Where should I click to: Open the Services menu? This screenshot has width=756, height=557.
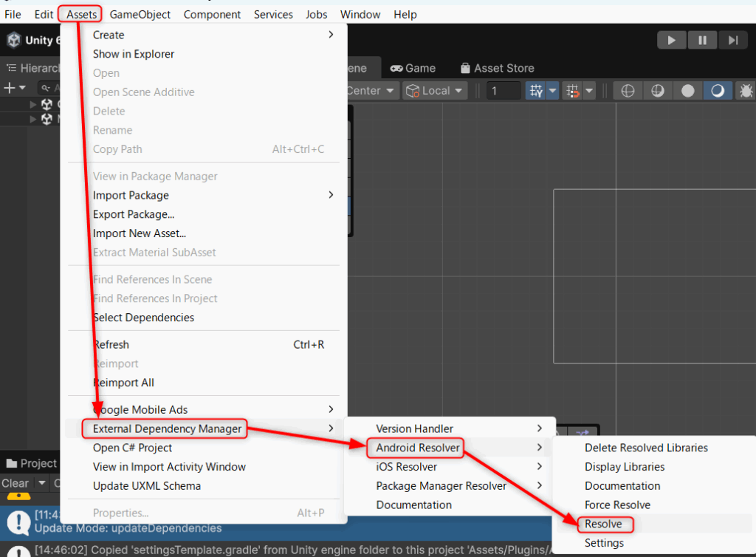[x=273, y=15]
